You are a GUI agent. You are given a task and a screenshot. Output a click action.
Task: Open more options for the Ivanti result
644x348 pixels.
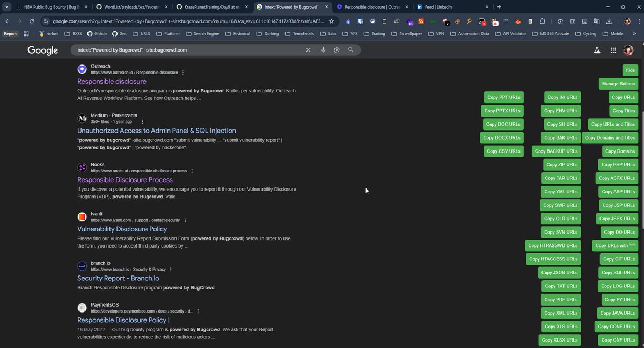(x=185, y=220)
